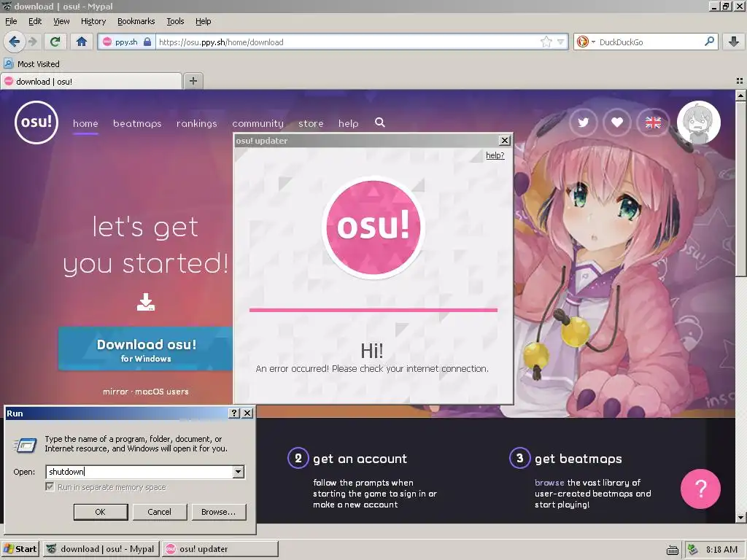The image size is (747, 560).
Task: Open the new tab plus button
Action: point(193,81)
